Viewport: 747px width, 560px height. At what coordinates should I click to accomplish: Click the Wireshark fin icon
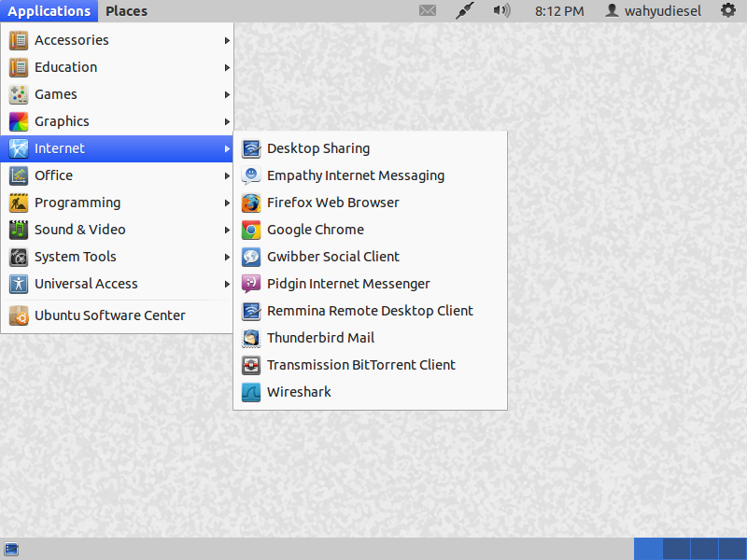coord(251,392)
